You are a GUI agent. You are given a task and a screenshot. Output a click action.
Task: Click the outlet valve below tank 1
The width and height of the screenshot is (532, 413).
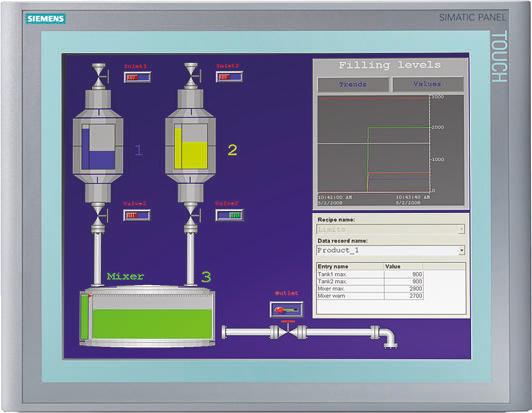[98, 215]
